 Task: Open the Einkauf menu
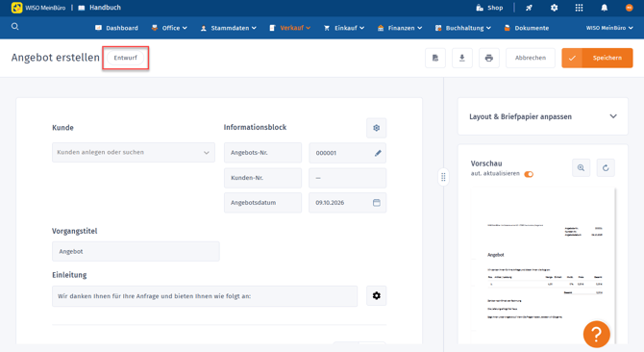(344, 28)
